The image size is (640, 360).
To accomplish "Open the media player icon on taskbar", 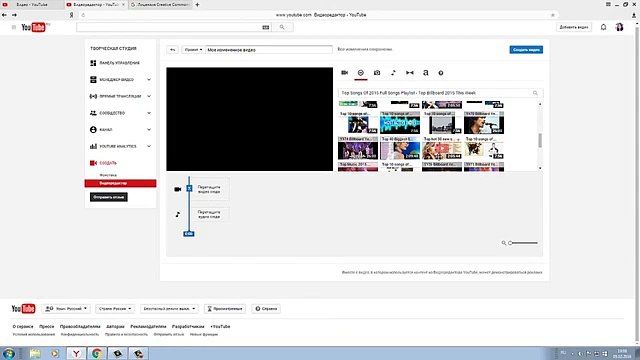I will [55, 353].
